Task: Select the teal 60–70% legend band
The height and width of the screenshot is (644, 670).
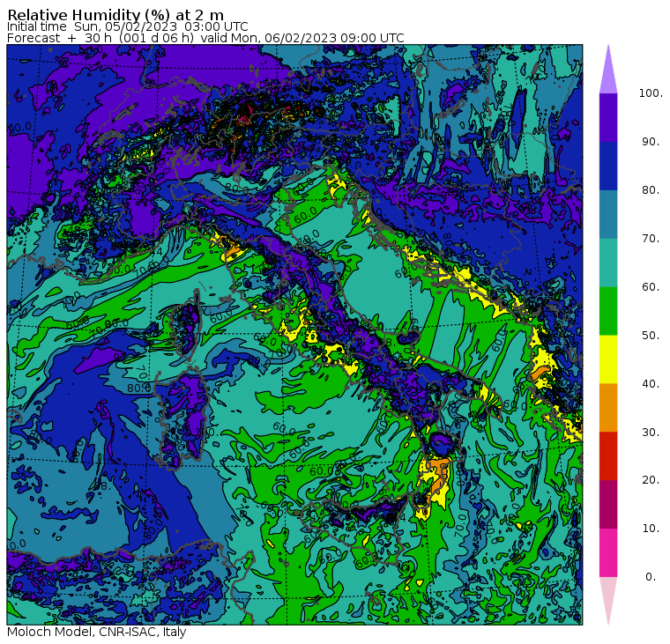Action: pos(608,263)
